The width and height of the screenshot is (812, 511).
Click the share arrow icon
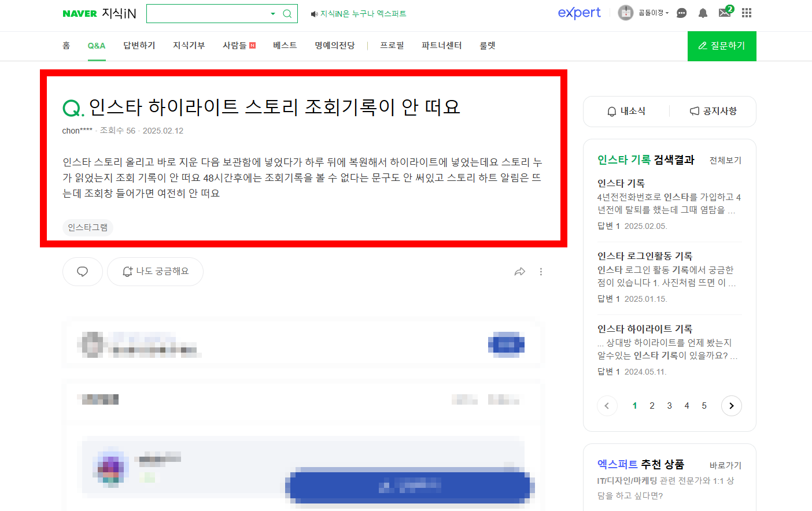520,272
